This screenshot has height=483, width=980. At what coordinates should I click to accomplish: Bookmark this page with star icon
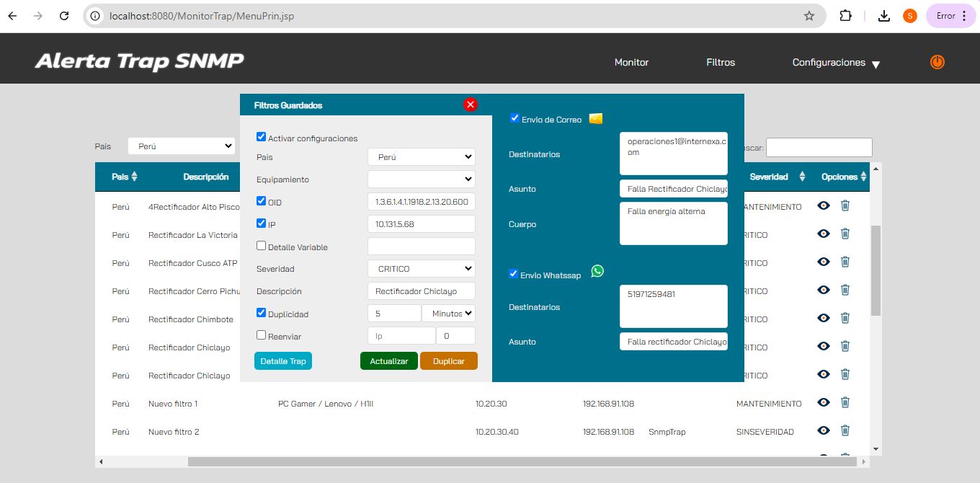pyautogui.click(x=809, y=16)
